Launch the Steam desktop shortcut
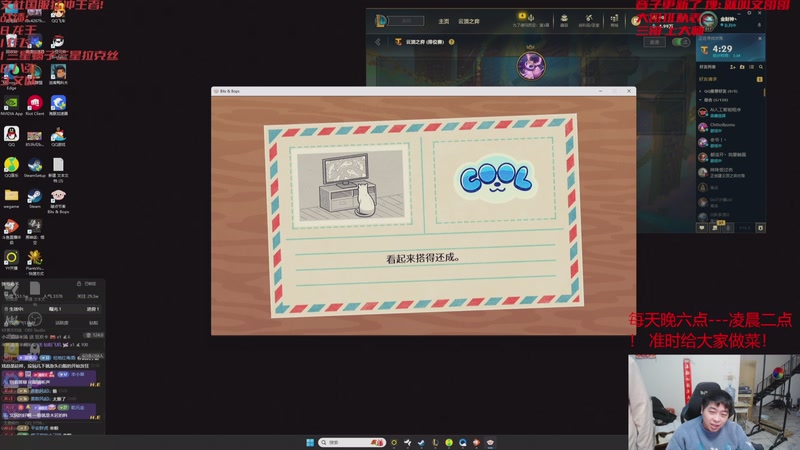The height and width of the screenshot is (450, 800). tap(35, 198)
